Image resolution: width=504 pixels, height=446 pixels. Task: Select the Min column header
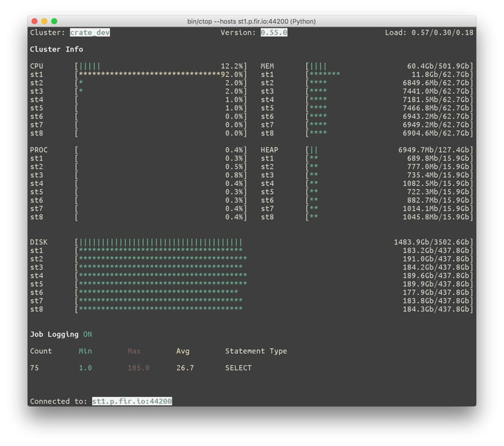85,351
